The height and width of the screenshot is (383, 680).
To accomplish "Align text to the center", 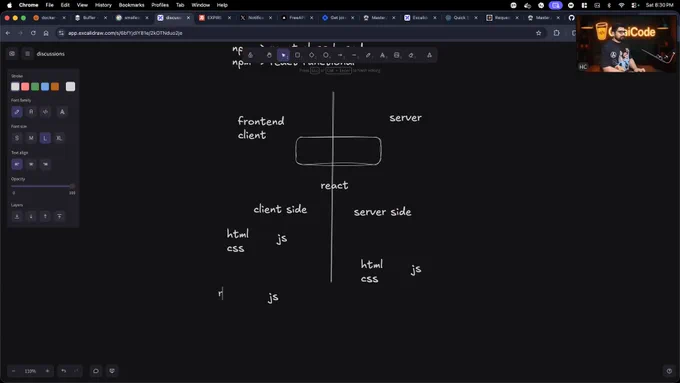I will click(x=31, y=164).
